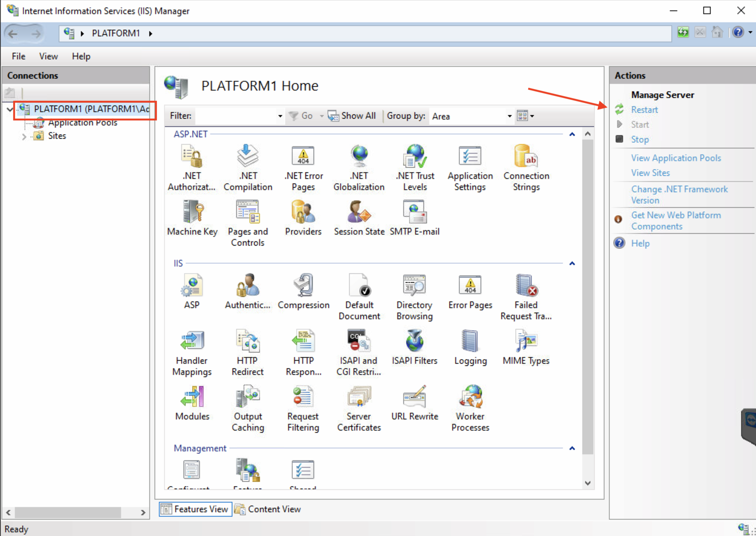Image resolution: width=756 pixels, height=536 pixels.
Task: Open the Logging feature
Action: (470, 347)
